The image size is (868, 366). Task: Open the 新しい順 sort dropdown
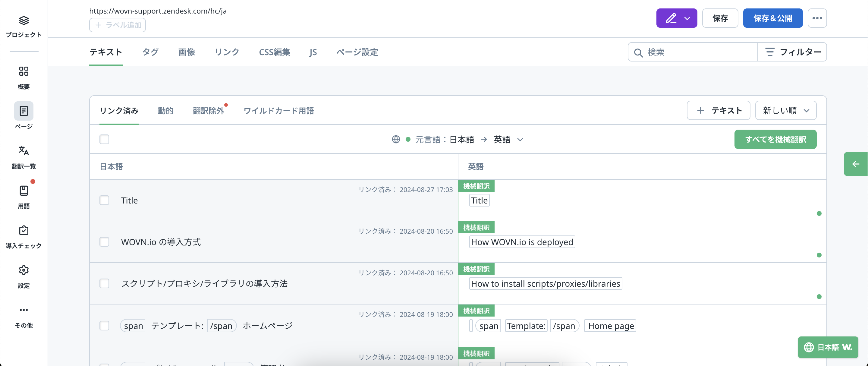(785, 111)
